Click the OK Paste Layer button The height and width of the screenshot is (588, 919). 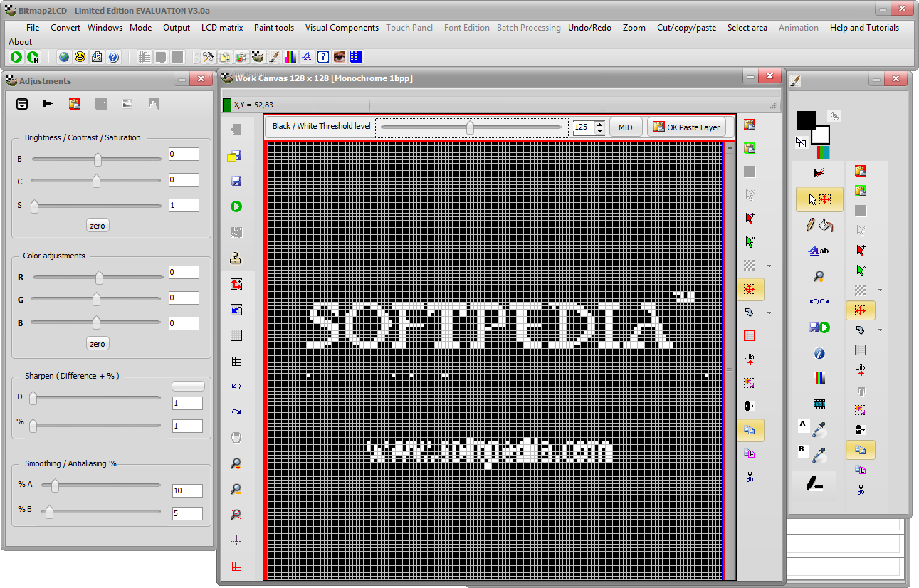(x=687, y=127)
